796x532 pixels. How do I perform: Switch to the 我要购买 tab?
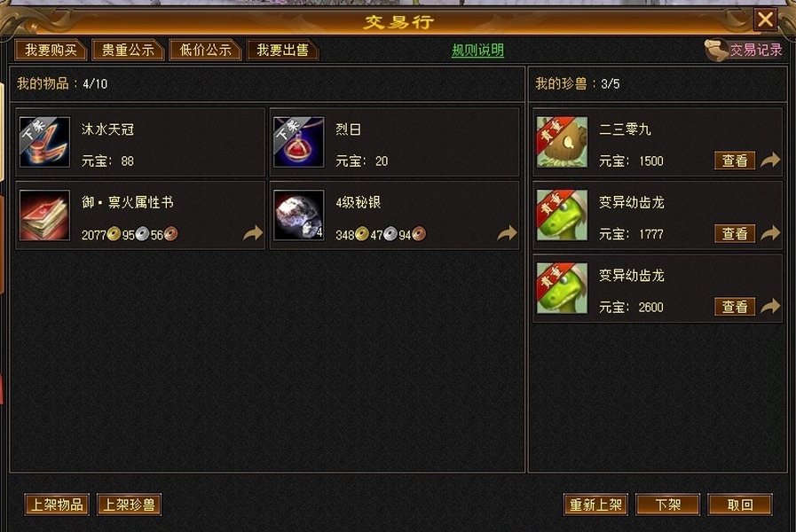pyautogui.click(x=51, y=50)
